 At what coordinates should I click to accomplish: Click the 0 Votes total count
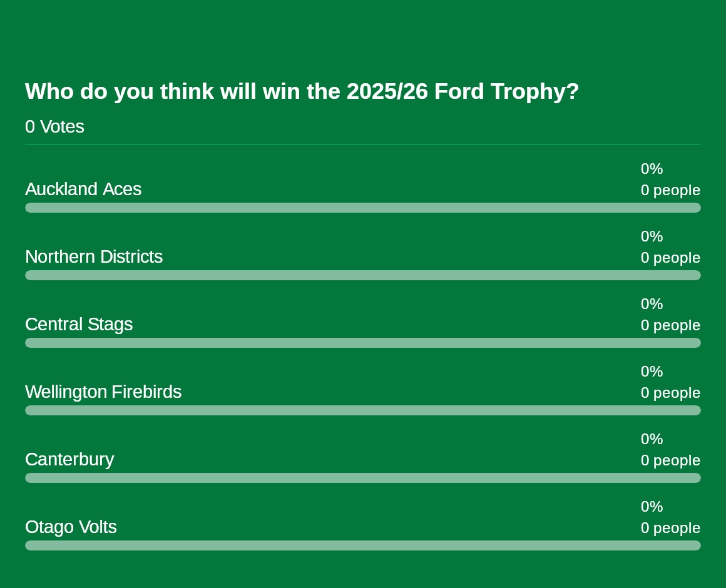coord(54,126)
